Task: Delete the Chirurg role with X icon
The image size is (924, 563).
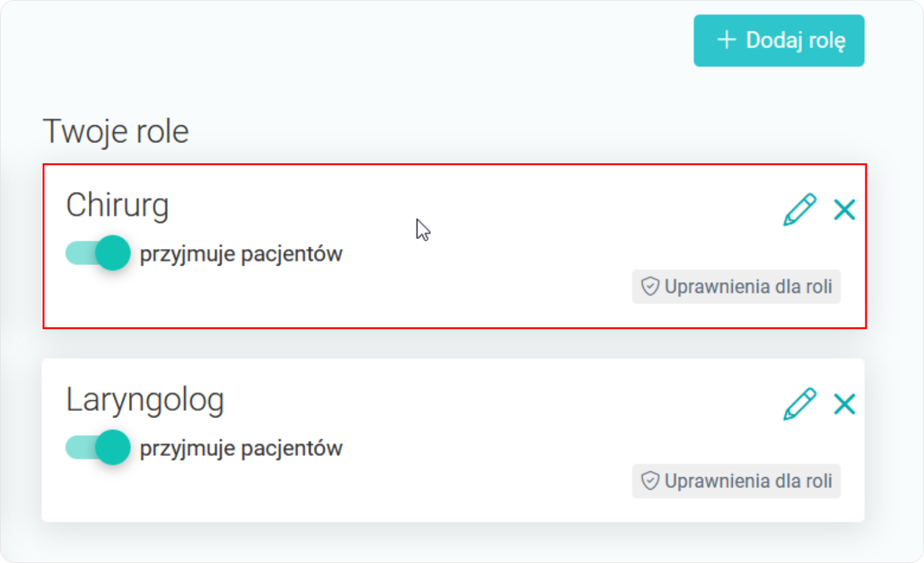Action: coord(845,210)
